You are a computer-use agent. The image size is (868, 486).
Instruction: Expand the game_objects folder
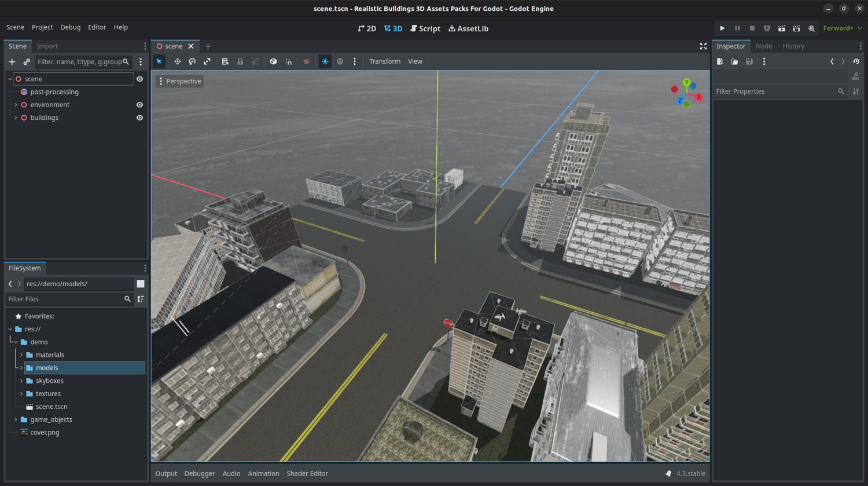(16, 419)
